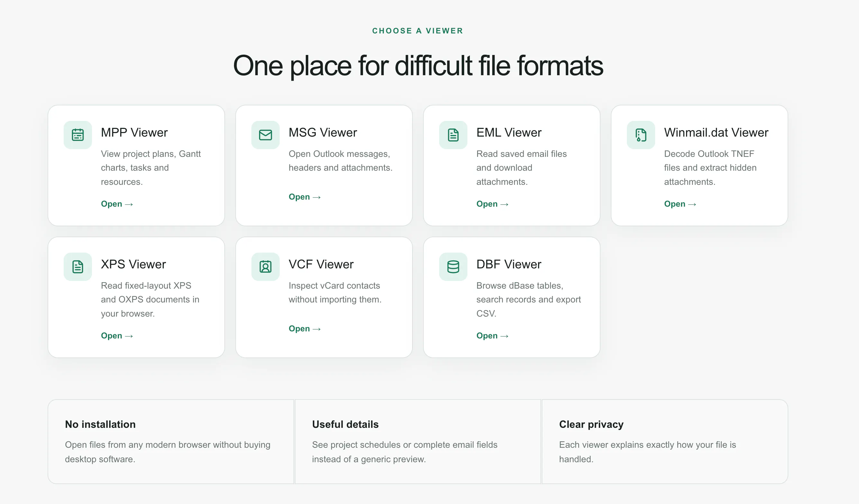This screenshot has height=504, width=859.
Task: Click the XPS Viewer document icon
Action: click(x=78, y=267)
